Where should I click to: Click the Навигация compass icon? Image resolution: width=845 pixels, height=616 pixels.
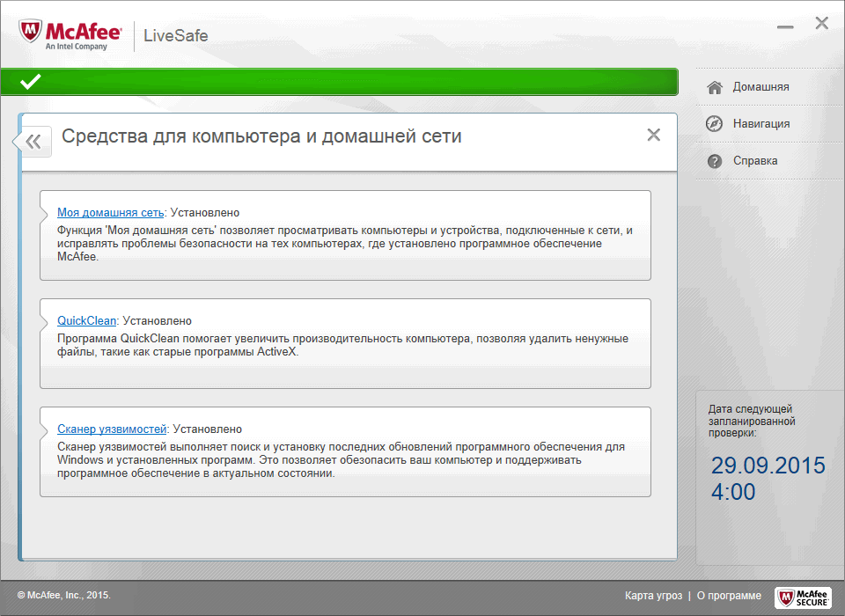715,123
